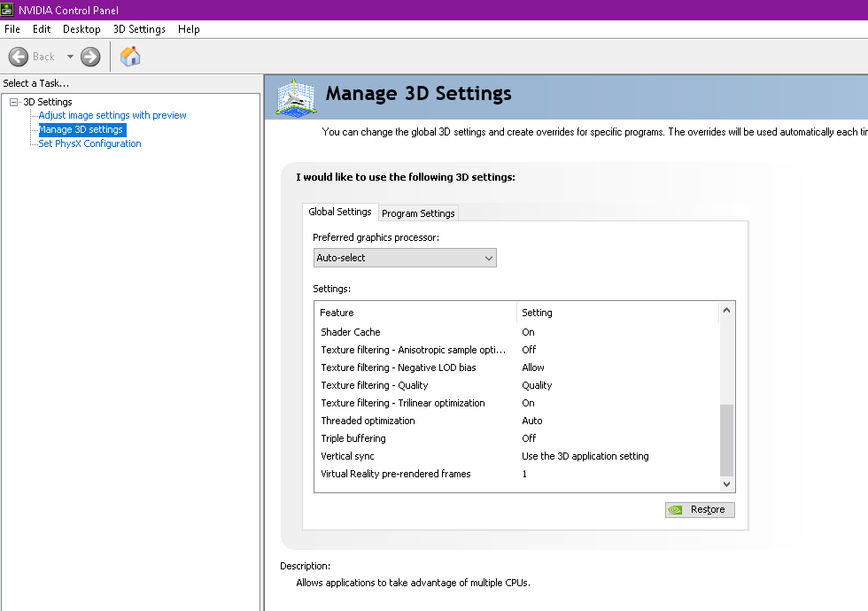Click the settings list scroll up arrow

click(x=727, y=311)
